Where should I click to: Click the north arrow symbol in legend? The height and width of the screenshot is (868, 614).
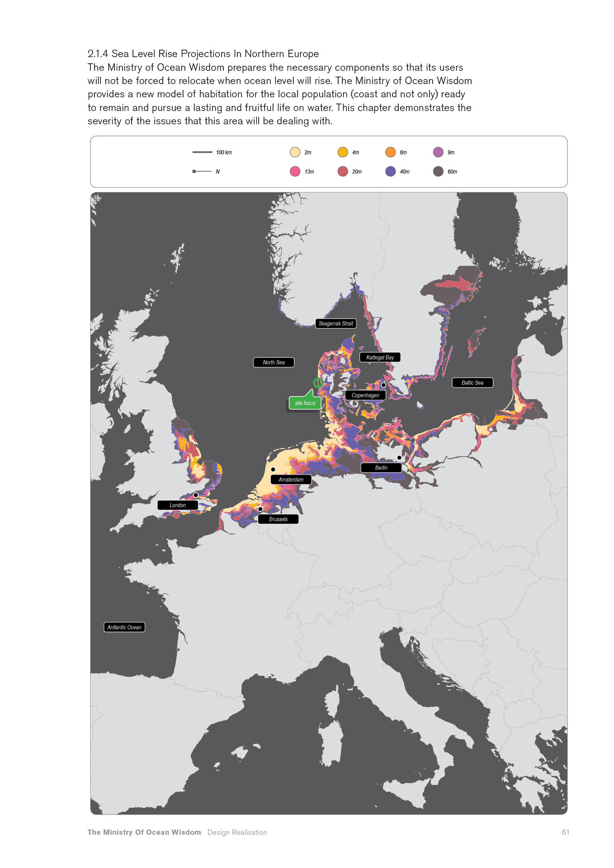(x=202, y=171)
